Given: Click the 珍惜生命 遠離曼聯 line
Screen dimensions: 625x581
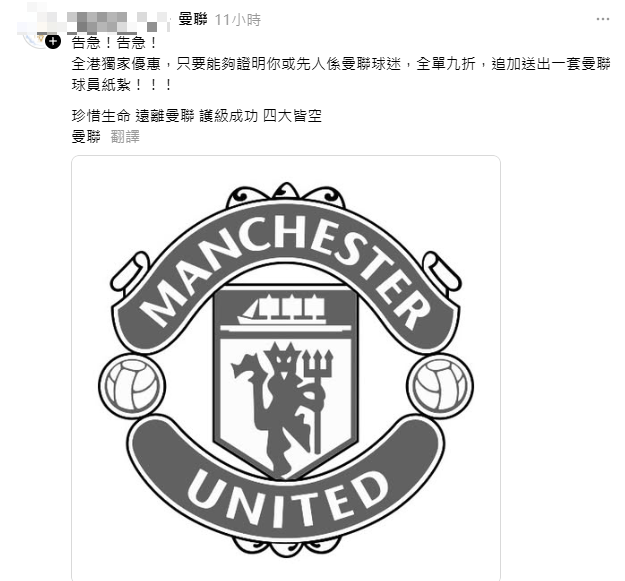Looking at the screenshot, I should click(197, 116).
